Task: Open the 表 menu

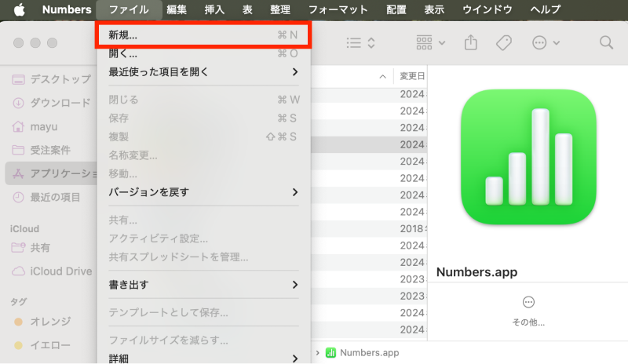Action: pyautogui.click(x=247, y=9)
